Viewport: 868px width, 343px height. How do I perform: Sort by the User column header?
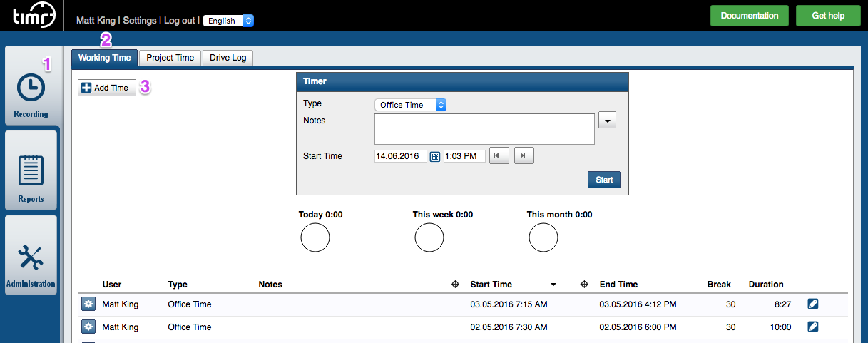pyautogui.click(x=112, y=285)
